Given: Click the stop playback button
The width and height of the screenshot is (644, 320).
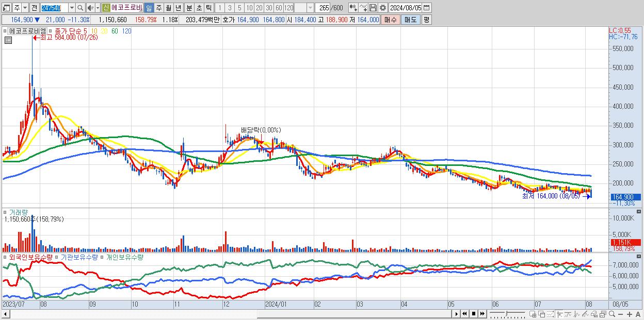Looking at the screenshot, I should click(474, 314).
